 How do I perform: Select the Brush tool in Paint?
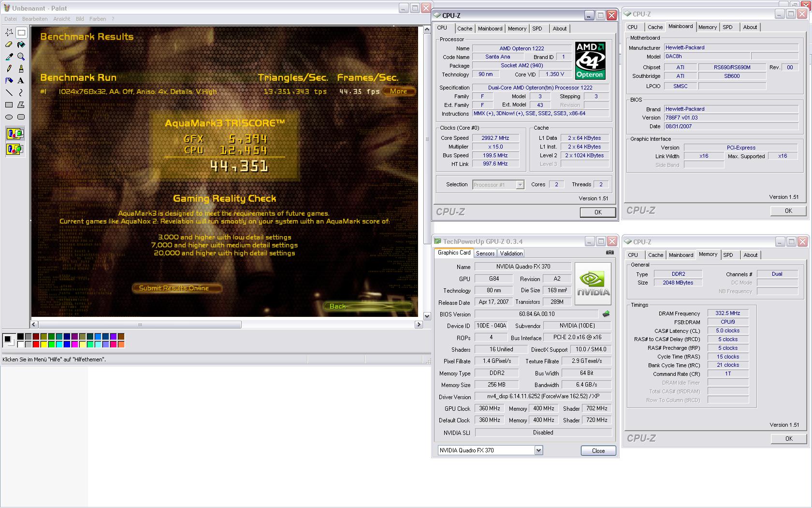21,69
